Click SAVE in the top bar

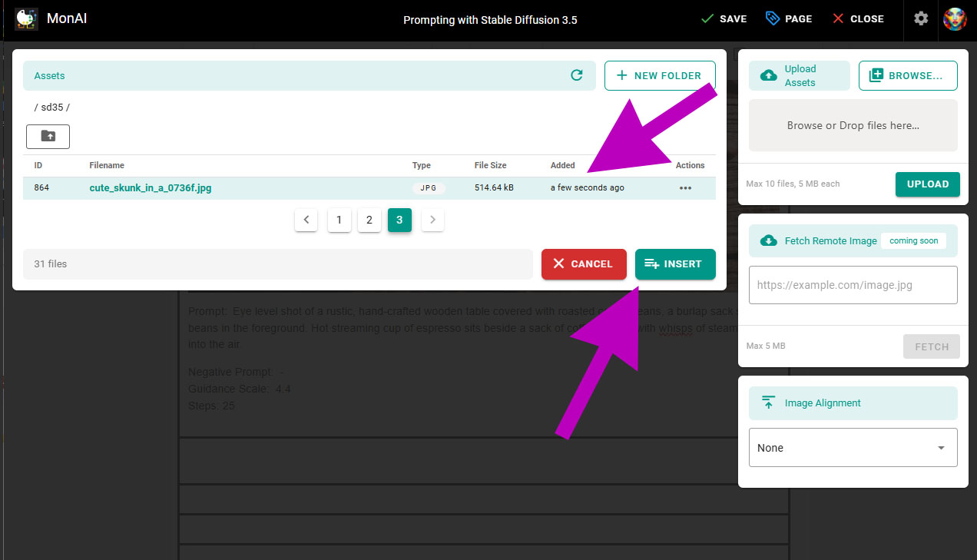click(724, 18)
